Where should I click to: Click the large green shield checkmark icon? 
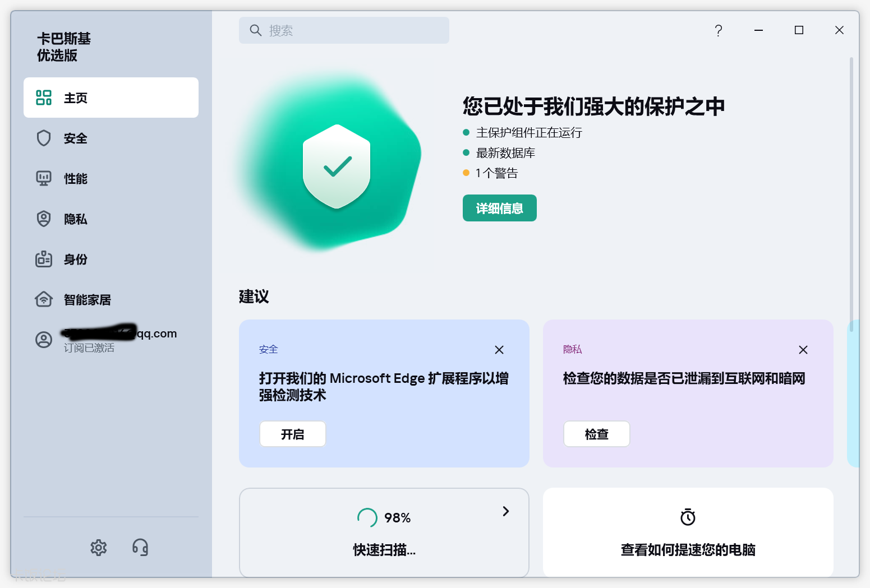click(x=337, y=166)
